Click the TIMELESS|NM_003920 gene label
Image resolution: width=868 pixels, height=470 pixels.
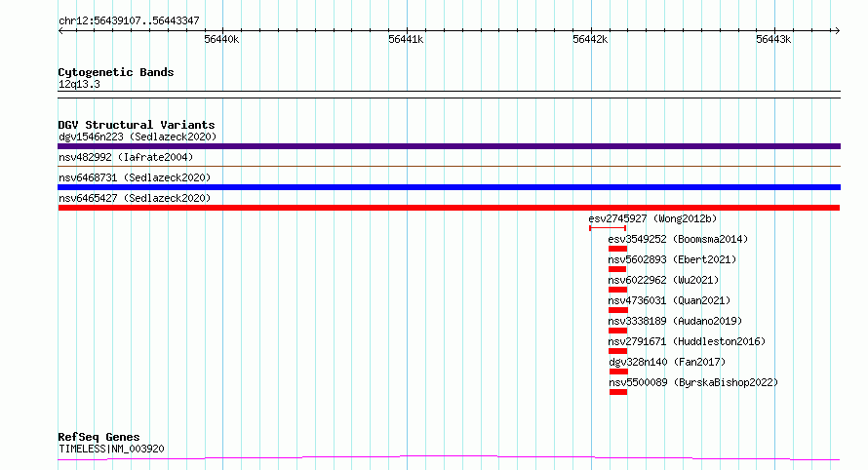(111, 449)
